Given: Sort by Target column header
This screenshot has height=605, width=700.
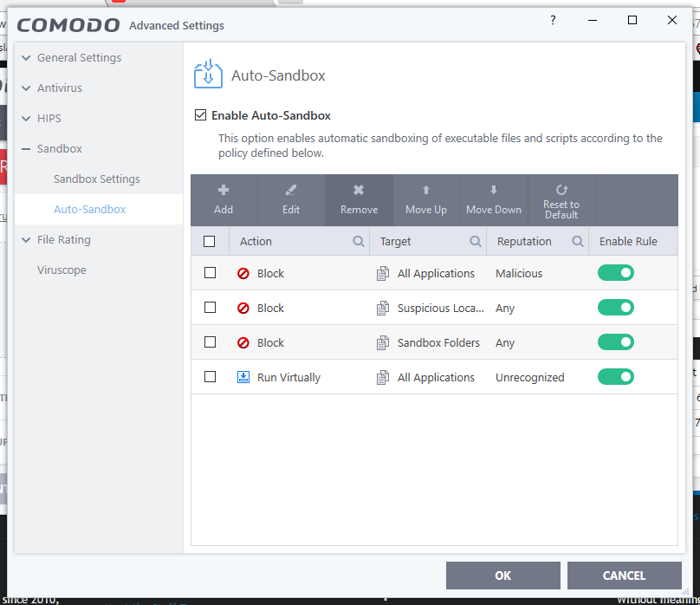Looking at the screenshot, I should 395,242.
